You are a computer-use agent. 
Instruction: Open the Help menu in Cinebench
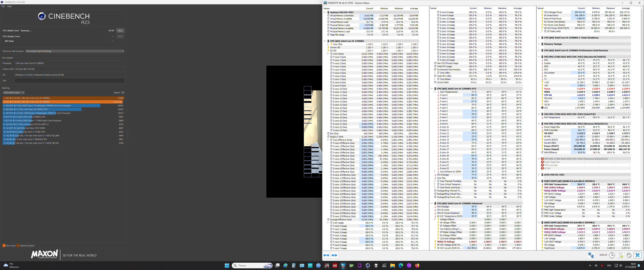coord(9,7)
